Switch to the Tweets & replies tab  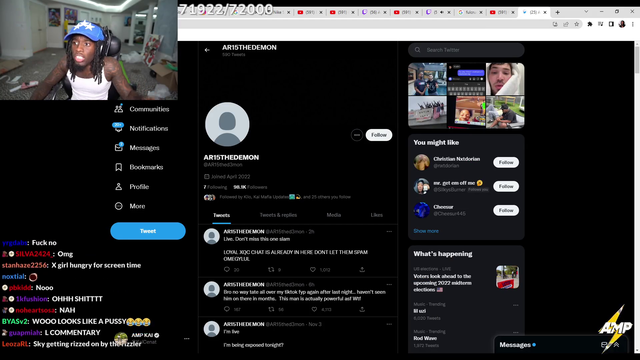point(278,215)
